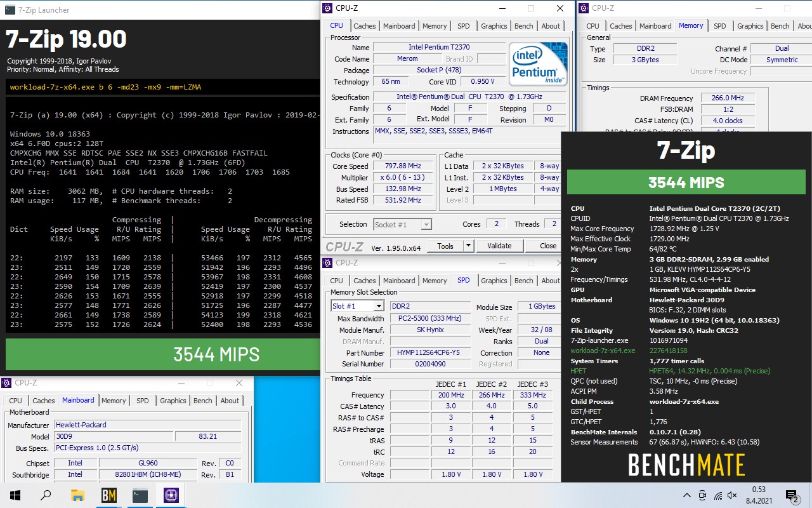Click the Mainboard CPU-Z window title icon
This screenshot has height=508, width=812.
(6, 382)
